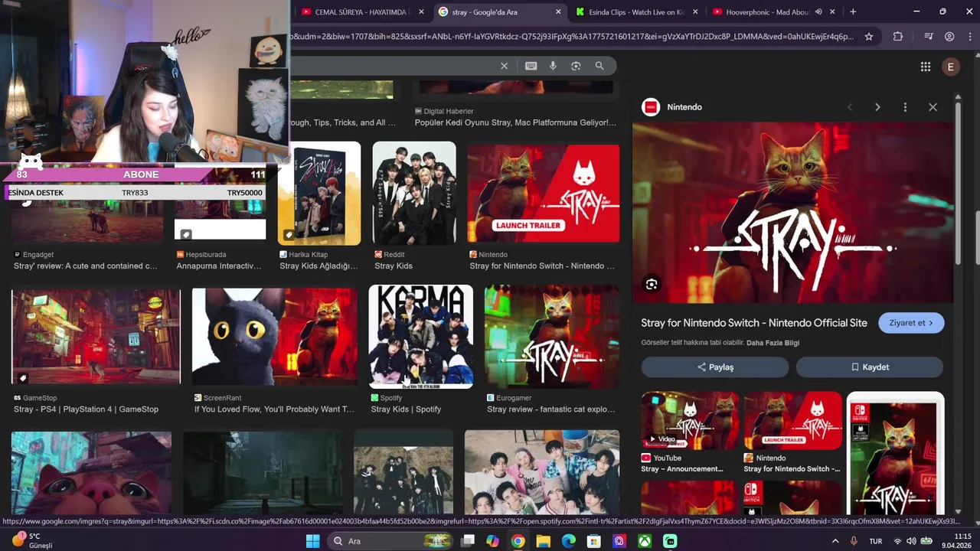Open the Chrome three-dot menu
The image size is (980, 551).
tap(969, 36)
